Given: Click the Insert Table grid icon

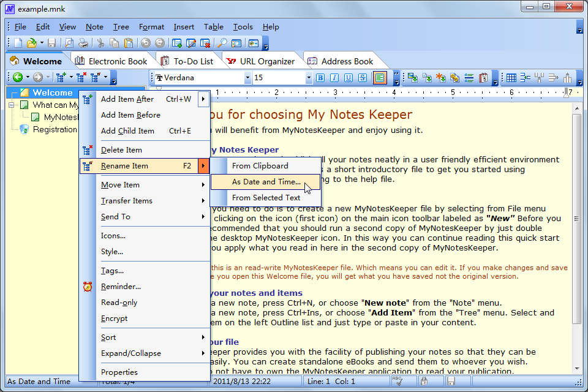Looking at the screenshot, I should [x=511, y=78].
